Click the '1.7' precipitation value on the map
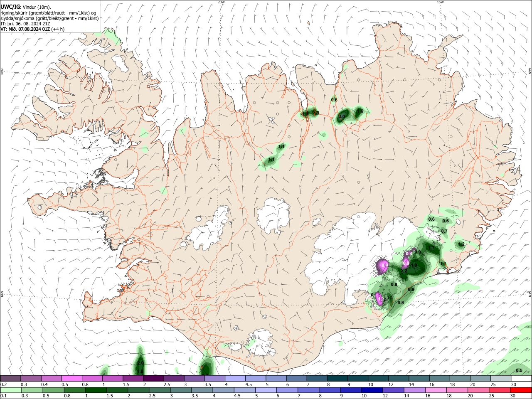 coord(431,248)
